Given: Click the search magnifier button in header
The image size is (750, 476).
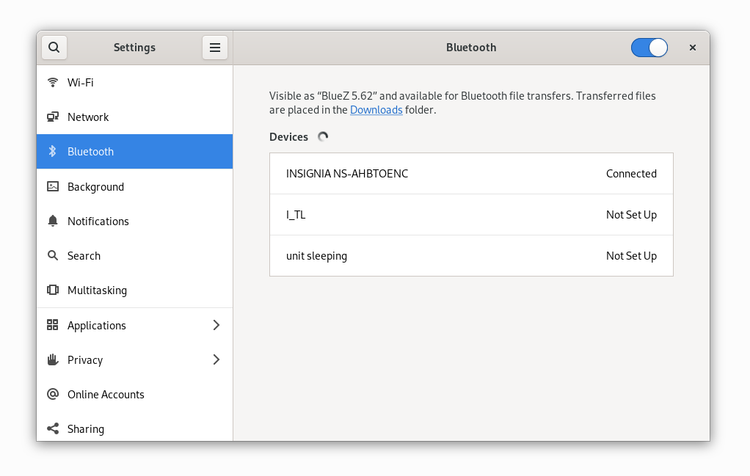Looking at the screenshot, I should (54, 47).
